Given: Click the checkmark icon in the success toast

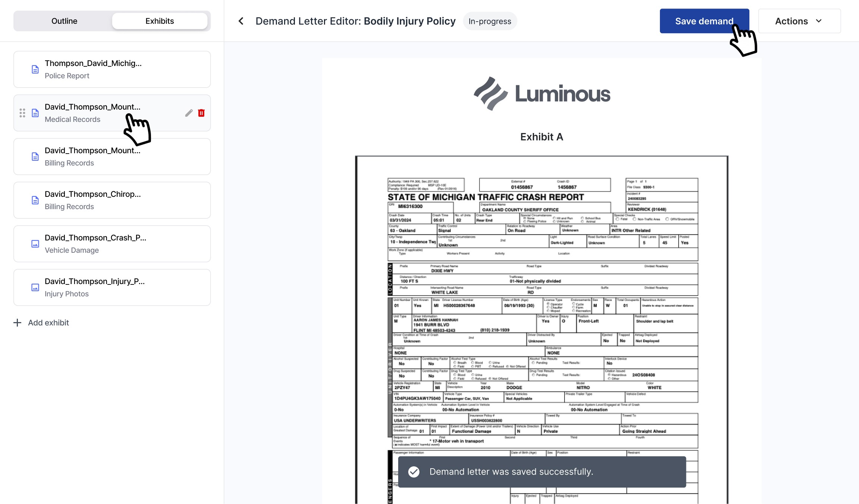Looking at the screenshot, I should tap(413, 472).
